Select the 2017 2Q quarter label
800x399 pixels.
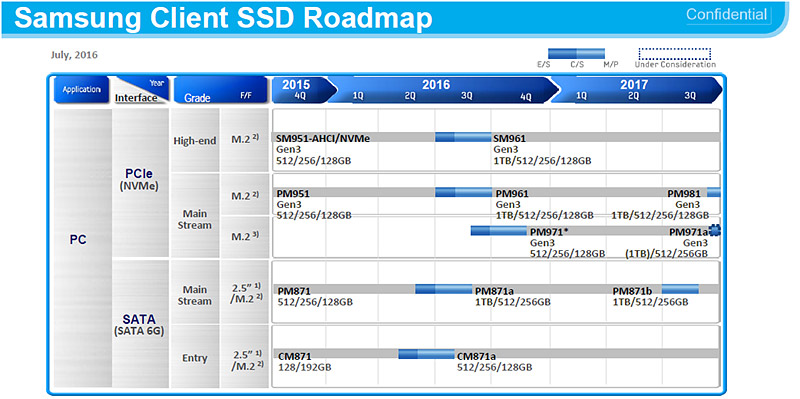tap(633, 96)
